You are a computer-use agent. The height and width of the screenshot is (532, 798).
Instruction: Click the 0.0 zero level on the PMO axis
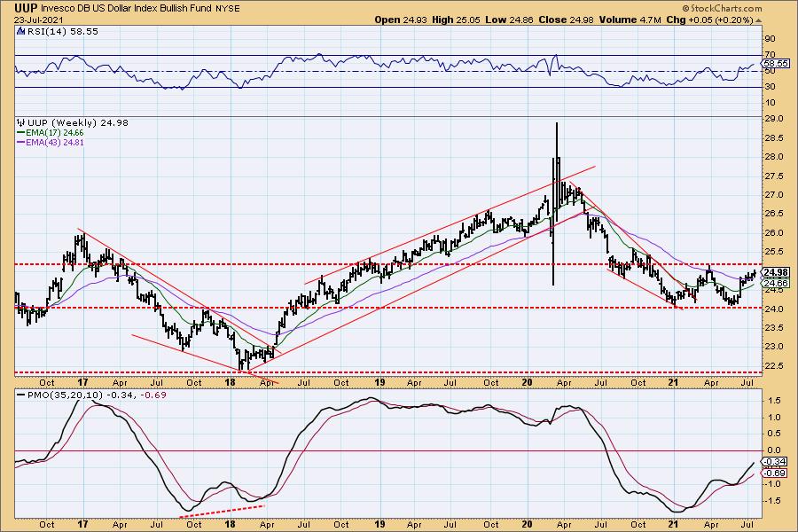point(773,450)
